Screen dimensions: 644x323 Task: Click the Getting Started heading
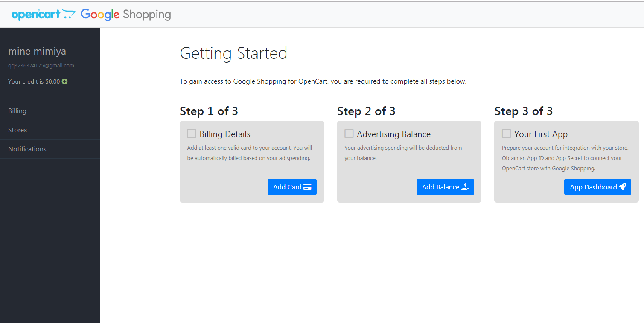click(233, 53)
